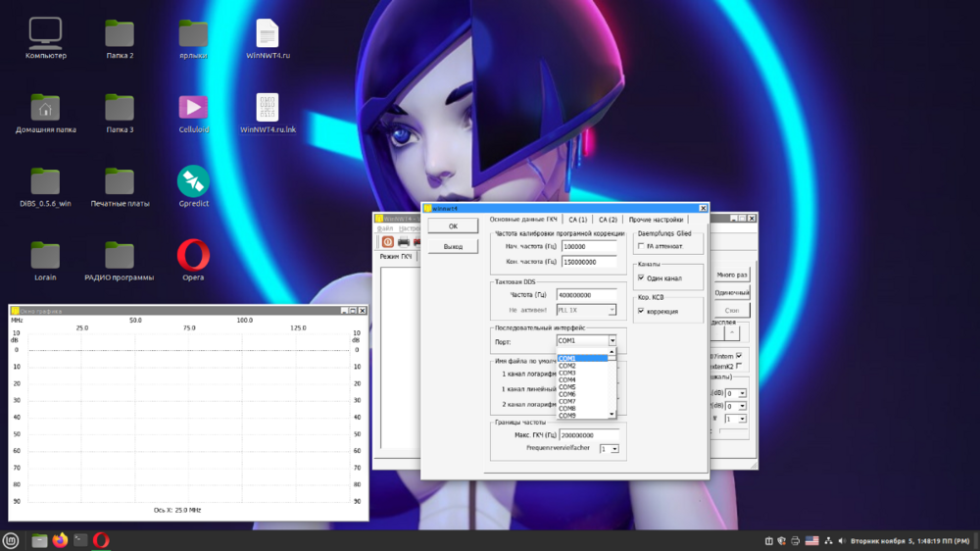Viewport: 980px width, 551px height.
Task: Open the Frequenzvervielfacher dropdown
Action: [x=609, y=449]
